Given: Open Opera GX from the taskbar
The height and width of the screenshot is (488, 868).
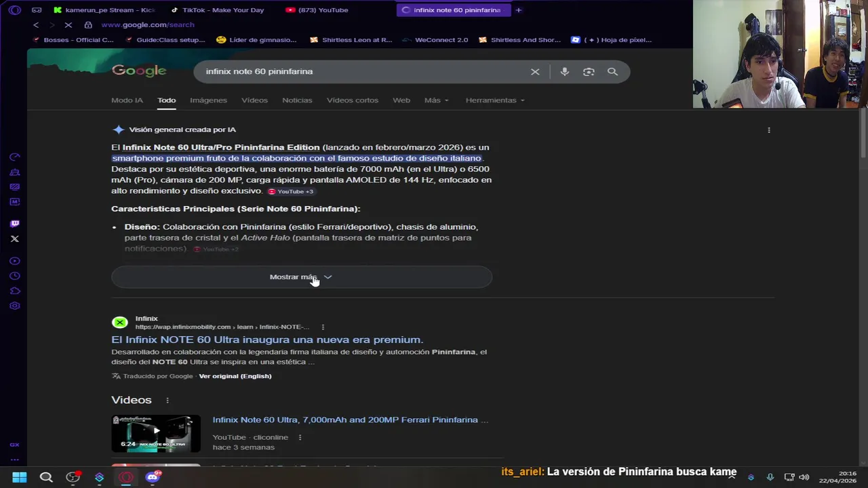Looking at the screenshot, I should 126,477.
